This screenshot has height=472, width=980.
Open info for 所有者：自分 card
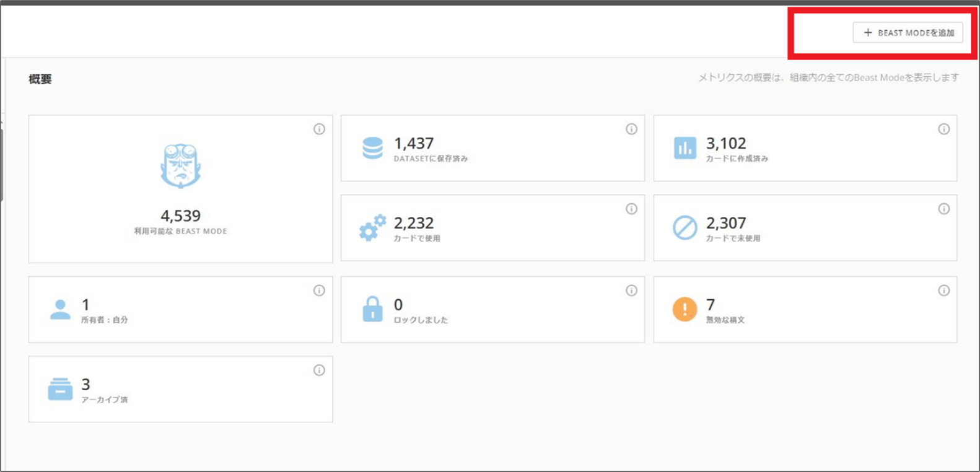point(319,291)
